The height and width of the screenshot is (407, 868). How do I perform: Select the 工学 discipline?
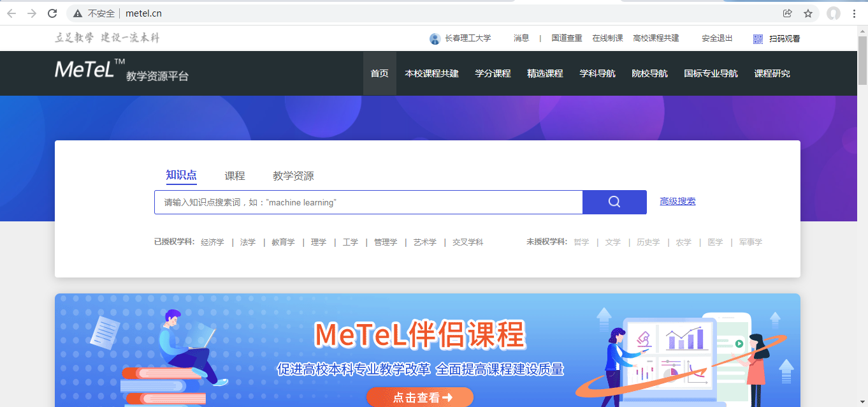point(351,242)
